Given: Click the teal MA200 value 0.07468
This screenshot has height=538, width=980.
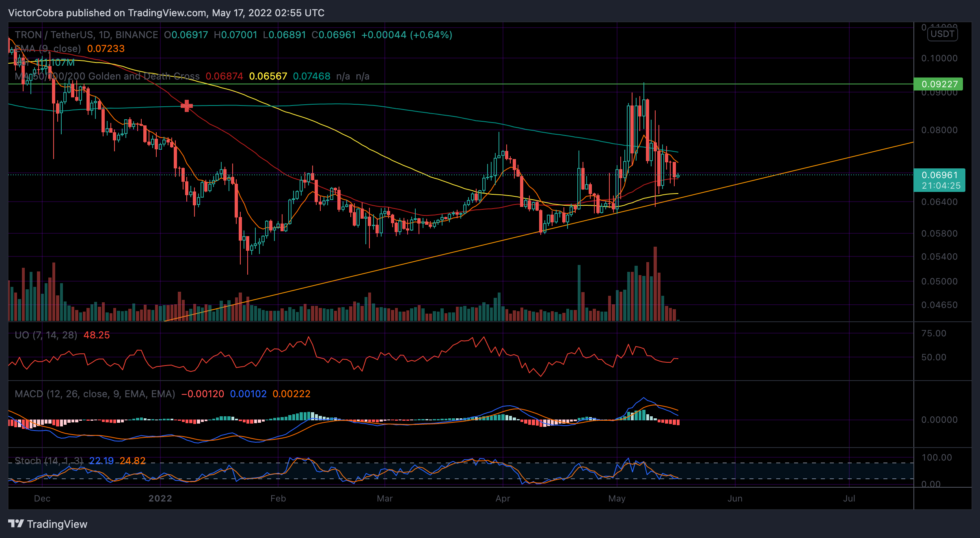Looking at the screenshot, I should pos(311,76).
